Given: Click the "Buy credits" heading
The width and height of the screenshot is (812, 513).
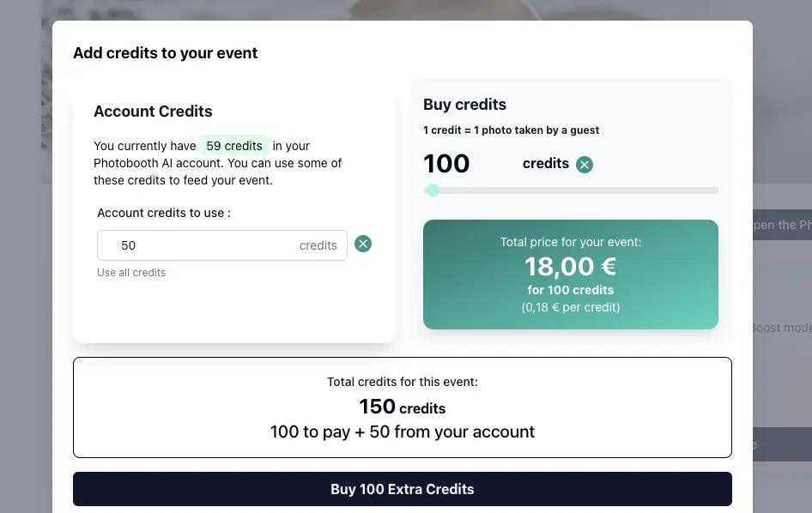Looking at the screenshot, I should 464,105.
